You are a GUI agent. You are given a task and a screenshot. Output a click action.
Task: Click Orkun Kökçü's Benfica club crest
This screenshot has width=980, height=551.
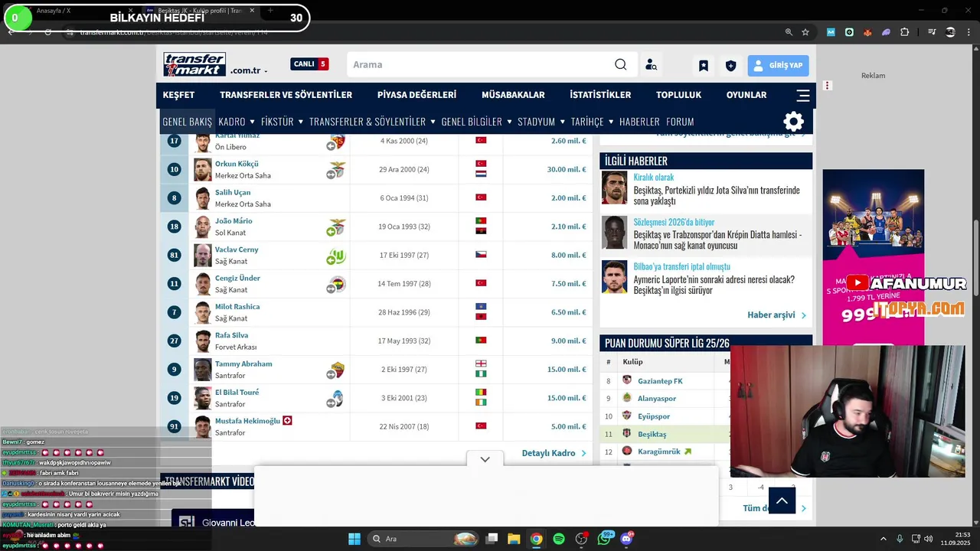click(x=337, y=169)
